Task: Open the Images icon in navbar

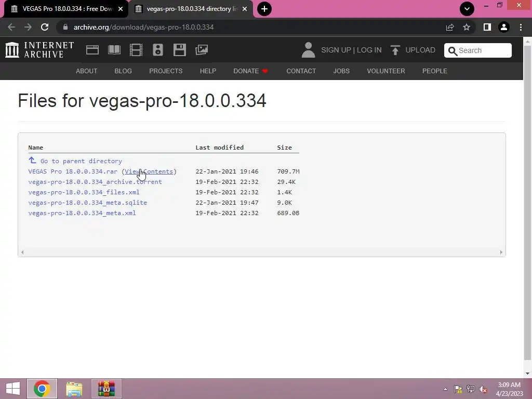Action: point(202,50)
